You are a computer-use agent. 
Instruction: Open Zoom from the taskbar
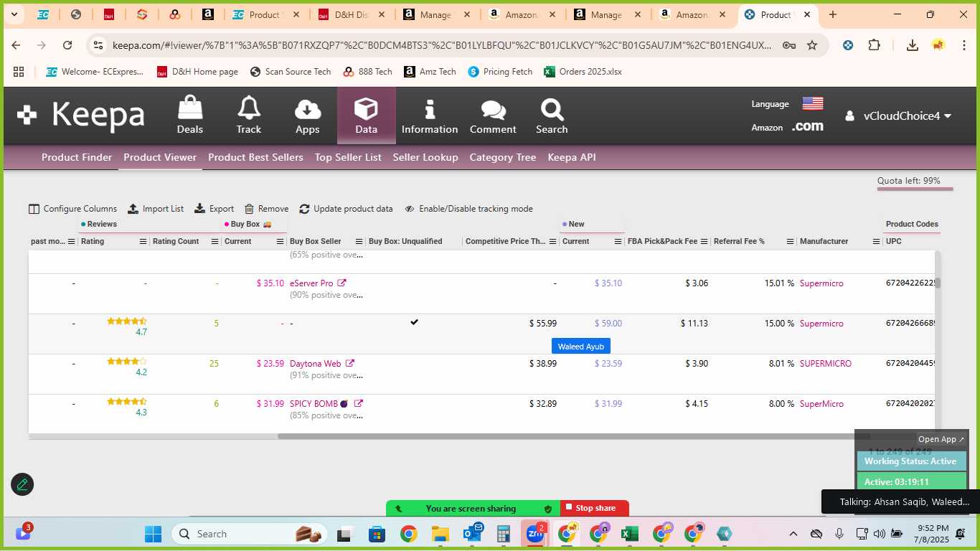click(x=535, y=534)
